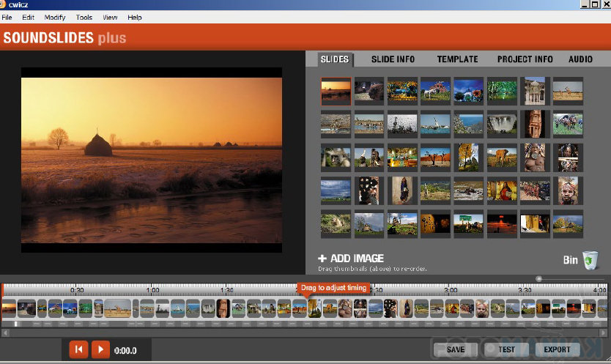The width and height of the screenshot is (611, 364).
Task: Click the wide giraffes slide in the timeline
Action: click(x=118, y=308)
